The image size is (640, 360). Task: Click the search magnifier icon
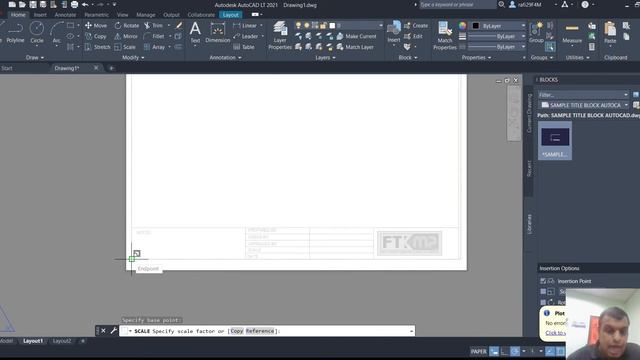(502, 4)
